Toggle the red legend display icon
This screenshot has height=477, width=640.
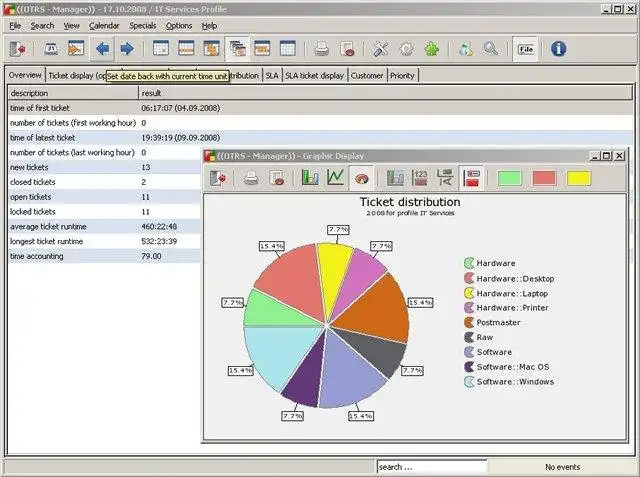click(x=471, y=178)
